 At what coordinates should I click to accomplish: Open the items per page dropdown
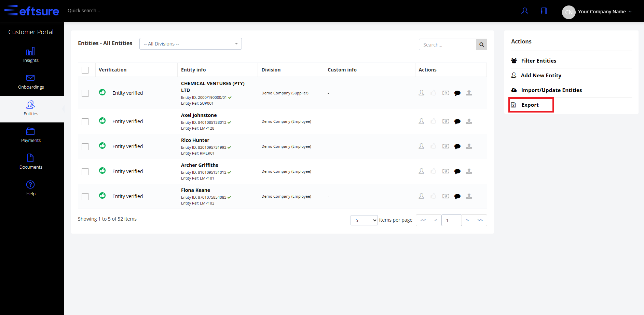click(364, 220)
